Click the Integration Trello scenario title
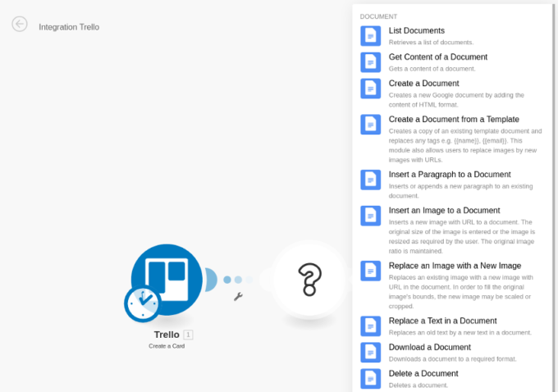 pyautogui.click(x=70, y=27)
